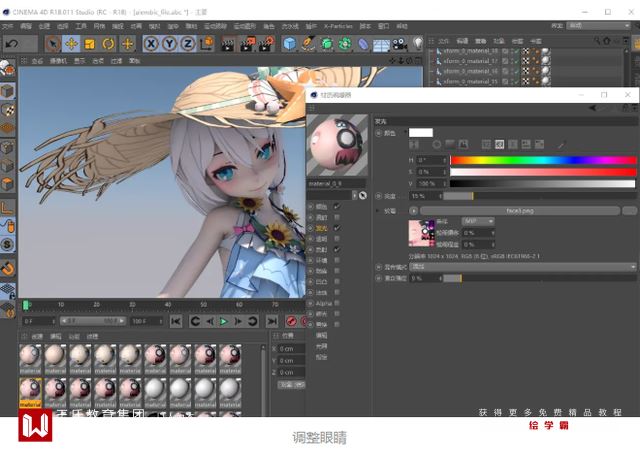Add a Camera object
640x455 pixels.
coord(400,44)
